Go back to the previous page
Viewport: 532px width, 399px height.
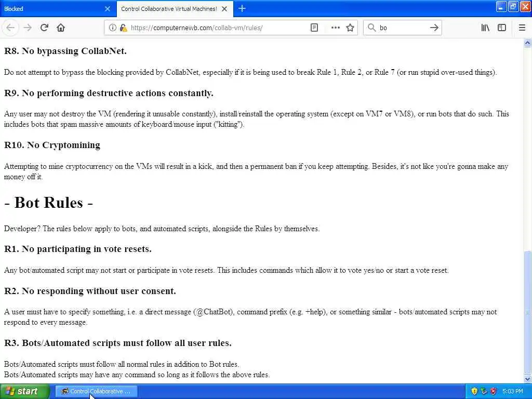tap(10, 28)
